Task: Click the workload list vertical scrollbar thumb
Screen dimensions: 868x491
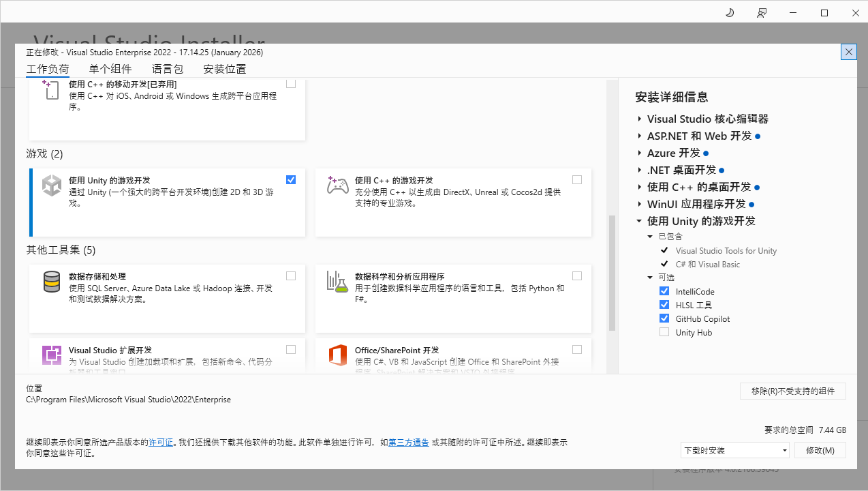Action: pos(612,273)
